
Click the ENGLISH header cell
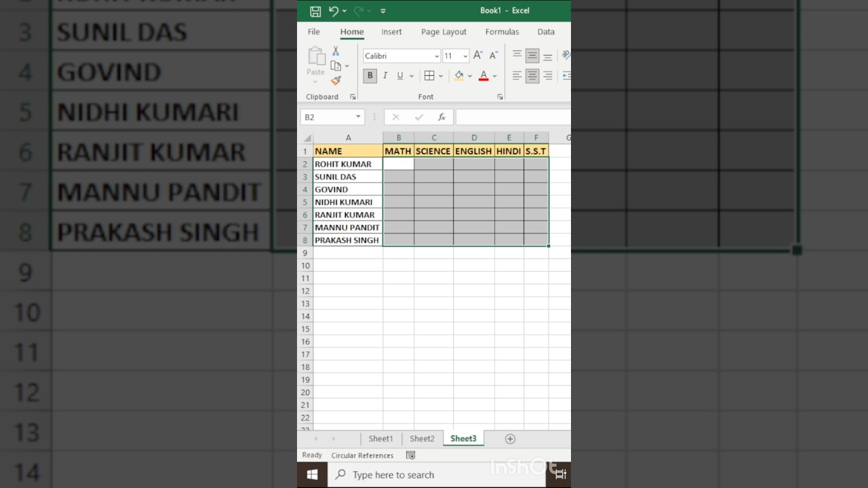tap(474, 151)
